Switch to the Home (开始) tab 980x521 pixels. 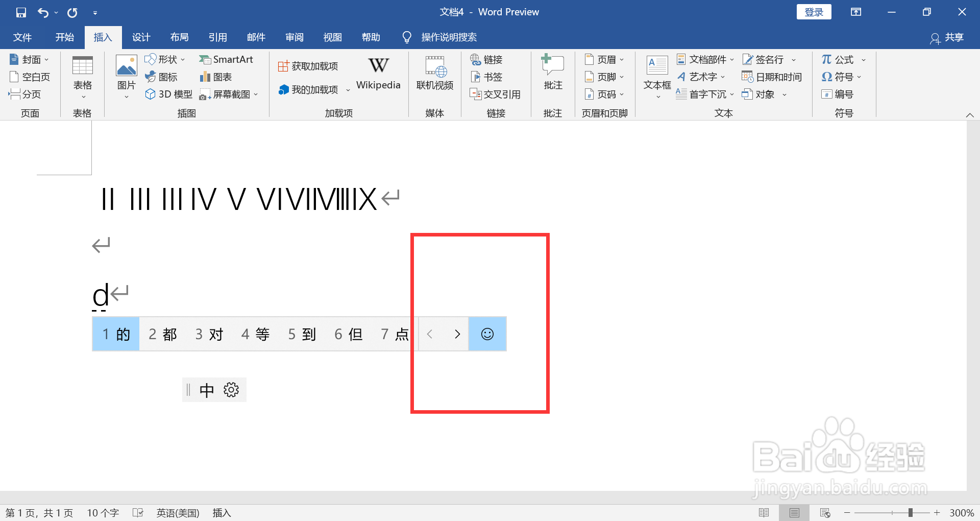pos(65,37)
